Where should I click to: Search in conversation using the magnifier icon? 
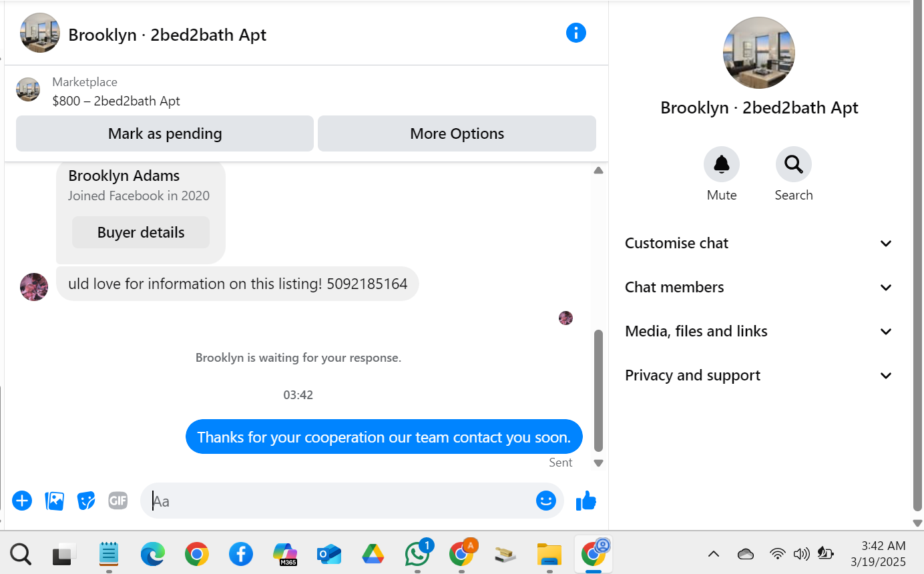[794, 164]
